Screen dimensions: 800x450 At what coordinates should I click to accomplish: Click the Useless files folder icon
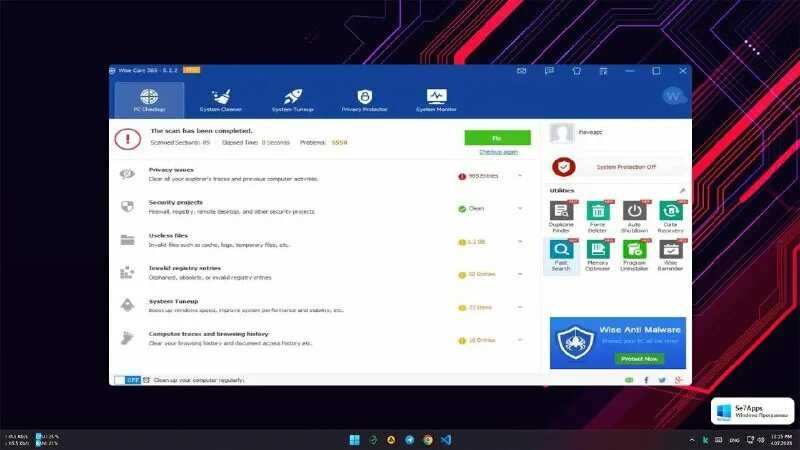[127, 240]
